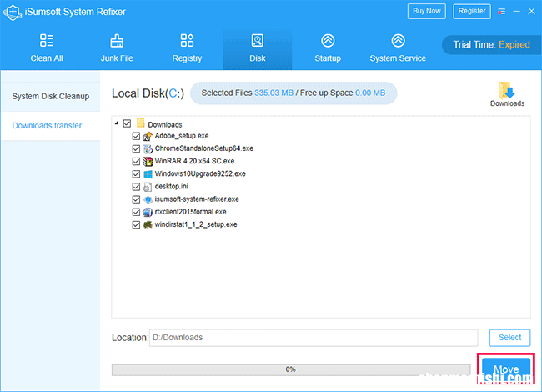Select the desktop.ini file name

pyautogui.click(x=172, y=187)
